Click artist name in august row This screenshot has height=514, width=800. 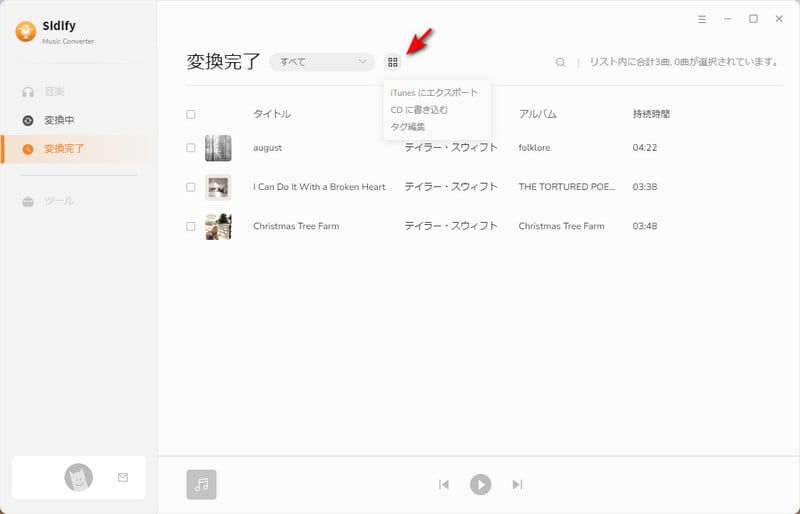point(451,148)
